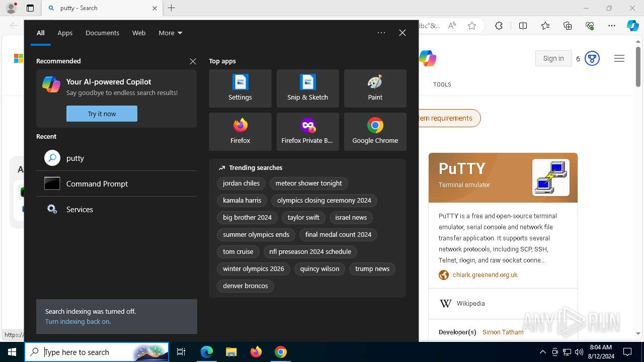Open Wikipedia link in PuTTY card
Image resolution: width=644 pixels, height=362 pixels.
[x=471, y=304]
